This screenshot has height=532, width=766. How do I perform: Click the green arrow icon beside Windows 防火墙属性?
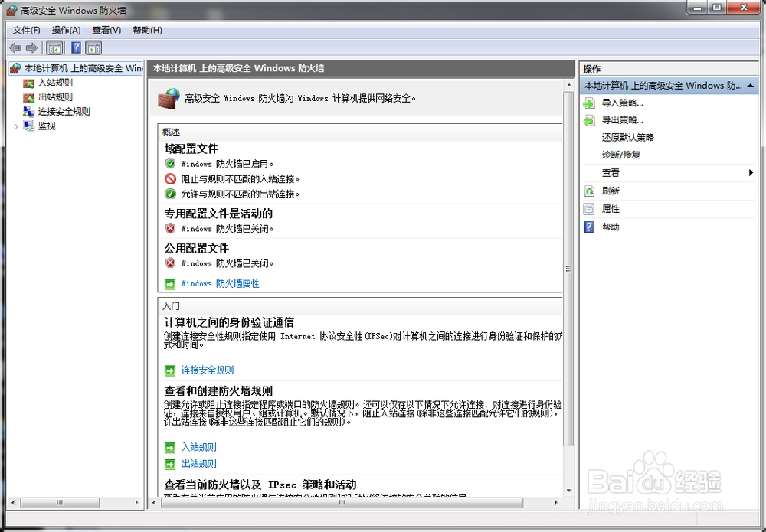[x=170, y=284]
